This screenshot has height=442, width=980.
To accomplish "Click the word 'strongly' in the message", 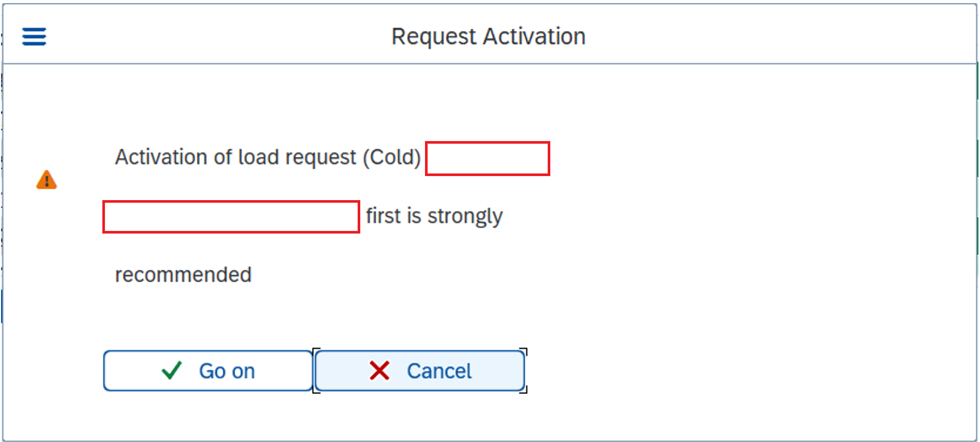I will click(x=465, y=216).
